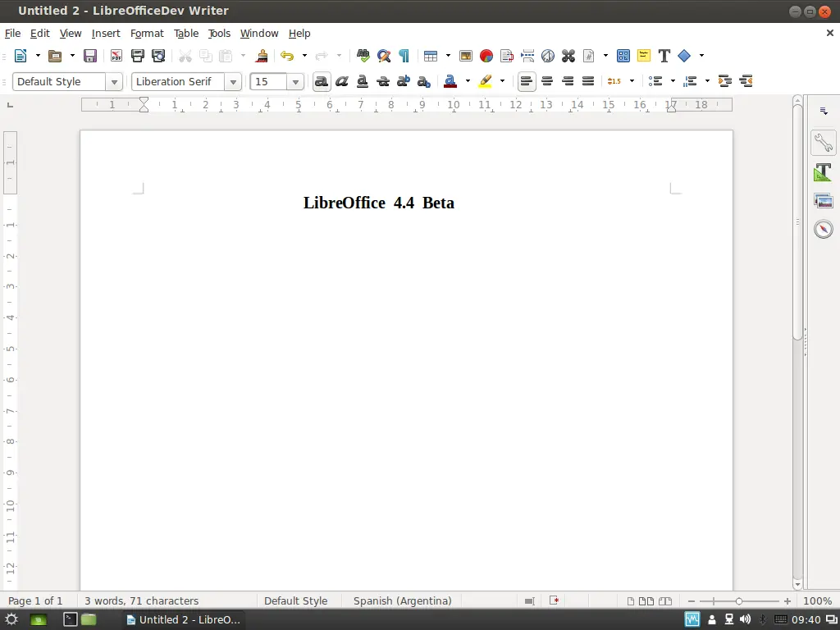Click the status bar word count '3 words, 71 characters'
The image size is (840, 630).
click(x=141, y=601)
